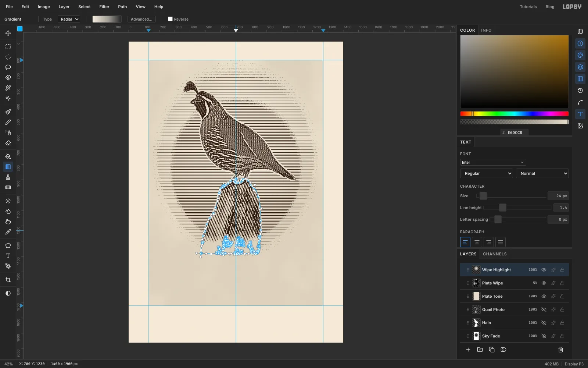Open the History panel icon

pos(580,91)
